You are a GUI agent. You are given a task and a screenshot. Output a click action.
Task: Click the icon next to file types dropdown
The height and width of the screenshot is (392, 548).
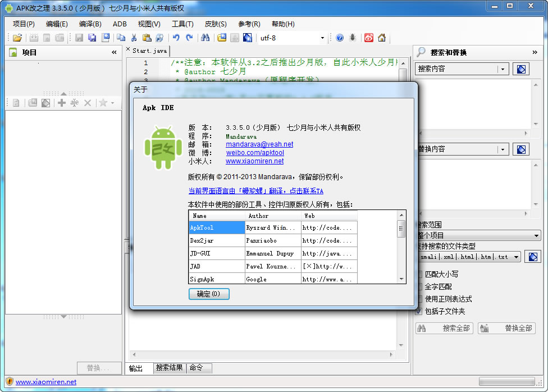(533, 257)
